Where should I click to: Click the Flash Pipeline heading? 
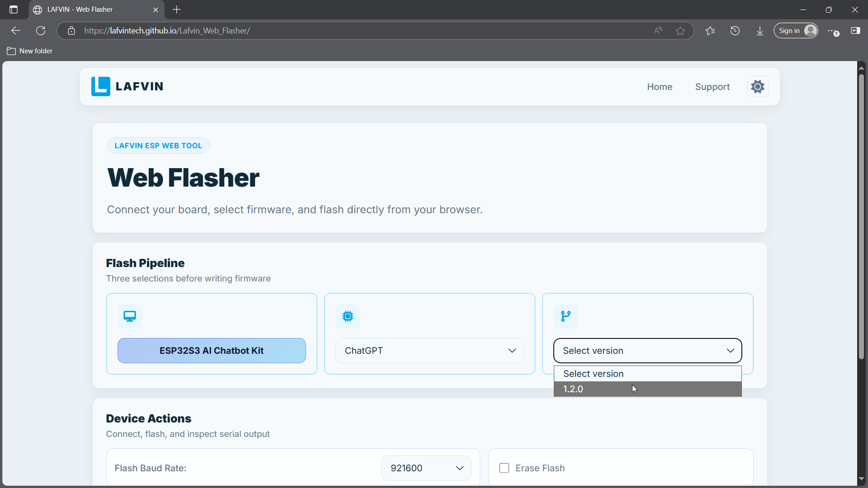tap(145, 263)
